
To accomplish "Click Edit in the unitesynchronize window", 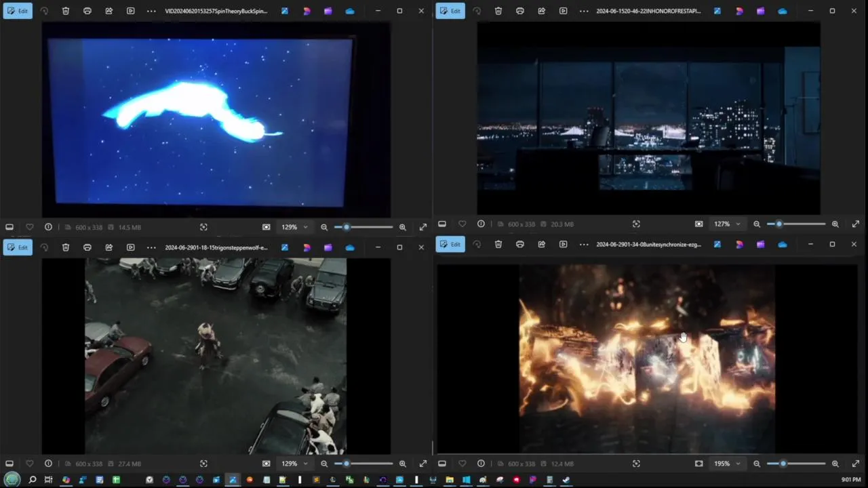I will click(450, 244).
